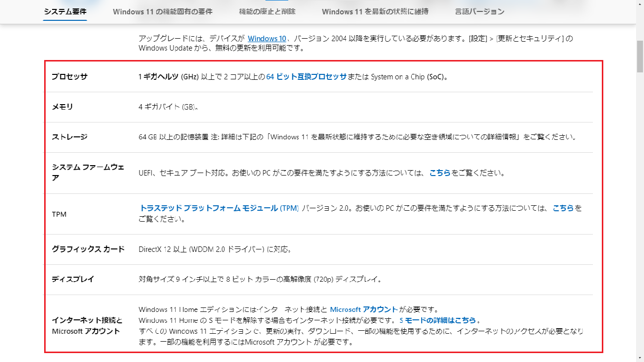Click こちら link in the TPM row

tap(563, 208)
